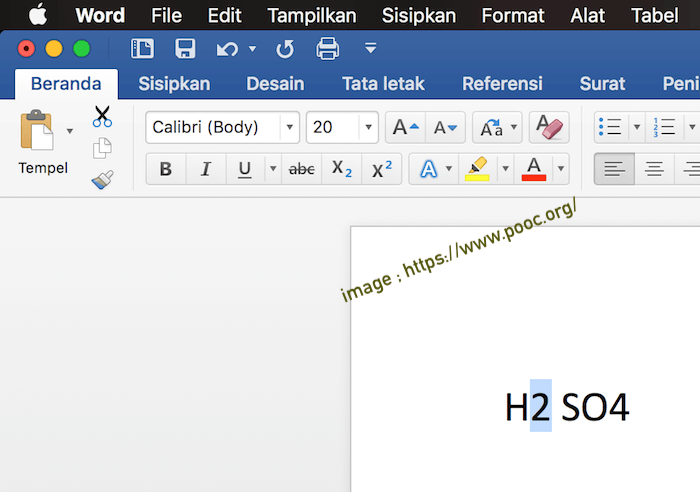Expand the Tempel paste options arrow
This screenshot has height=492, width=700.
(x=70, y=131)
